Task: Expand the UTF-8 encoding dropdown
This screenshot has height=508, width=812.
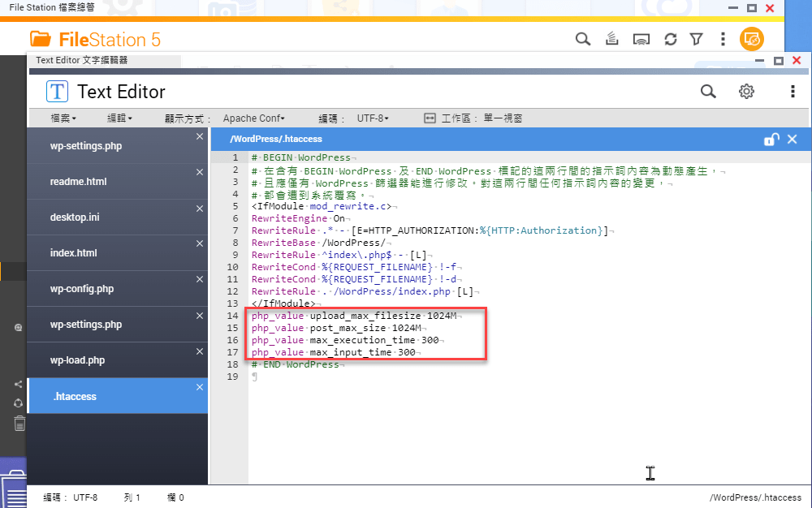Action: click(x=373, y=118)
